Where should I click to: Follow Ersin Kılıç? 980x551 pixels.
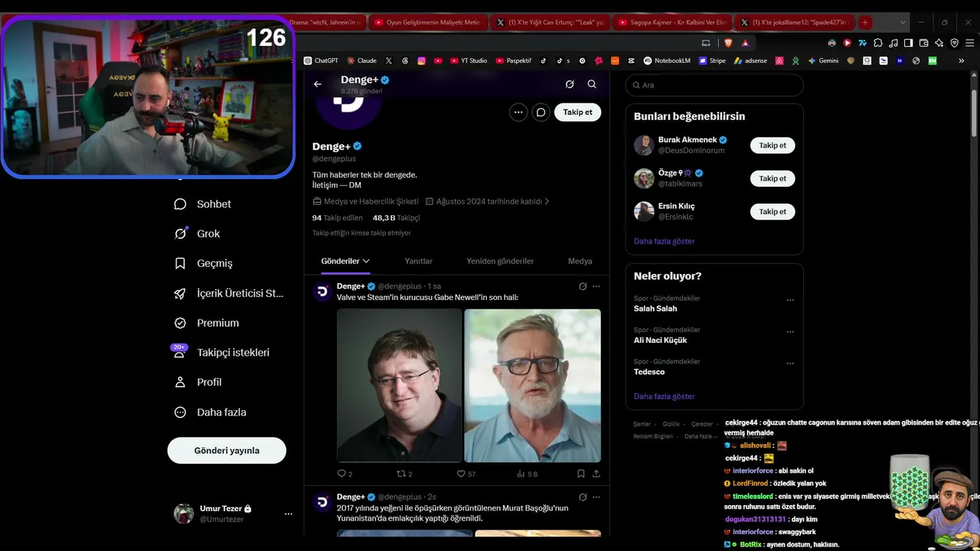(773, 211)
